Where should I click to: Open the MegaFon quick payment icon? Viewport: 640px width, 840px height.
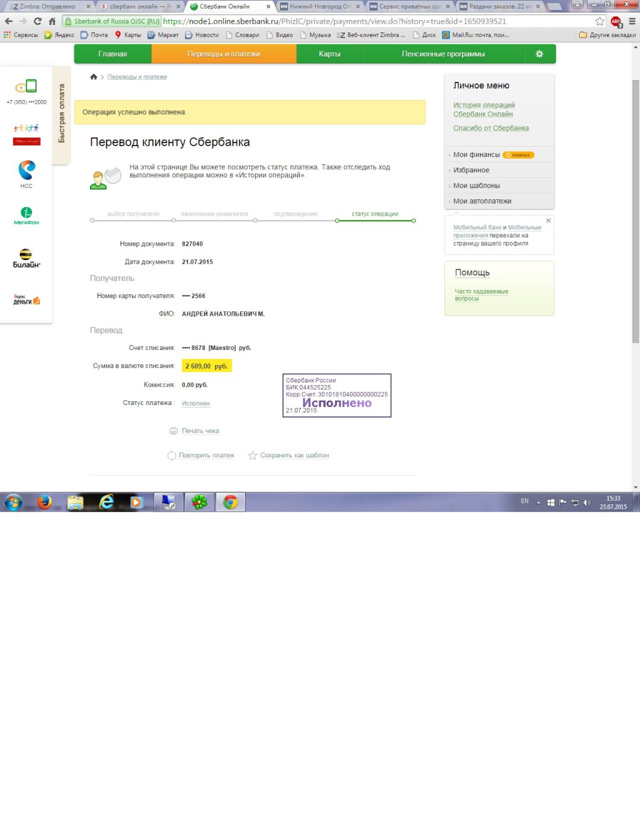(x=26, y=216)
